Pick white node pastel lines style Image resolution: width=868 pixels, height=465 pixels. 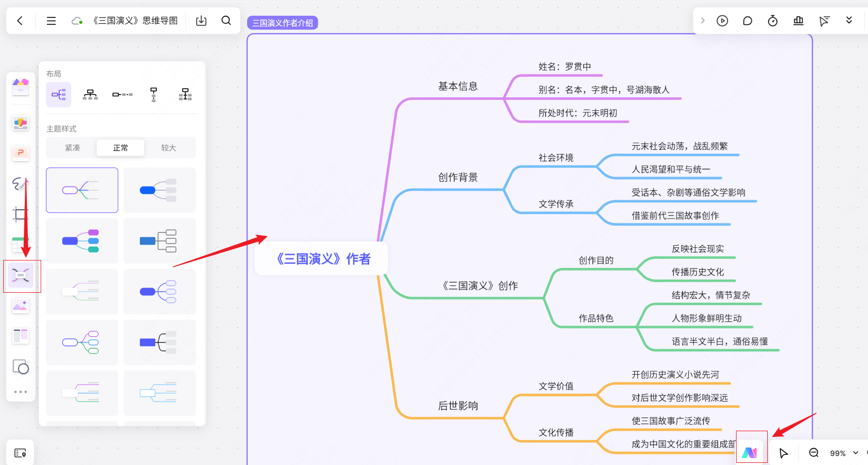pyautogui.click(x=82, y=292)
